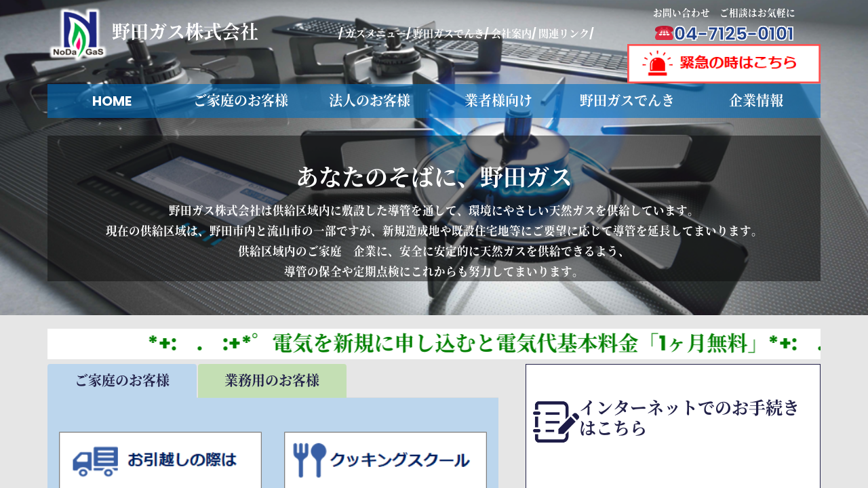Open 業者様向け navigation menu
The width and height of the screenshot is (868, 488).
pyautogui.click(x=498, y=101)
